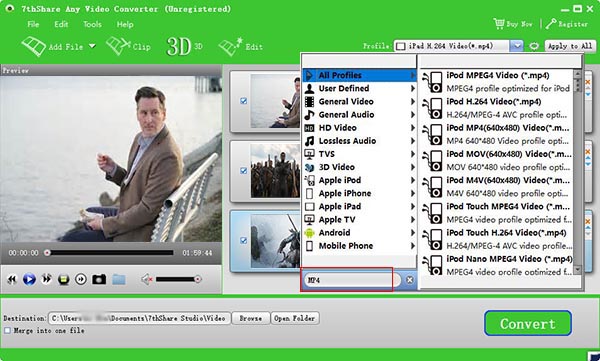This screenshot has height=361, width=600.
Task: Choose iPod MOV(640x480) Video profile
Action: 497,160
